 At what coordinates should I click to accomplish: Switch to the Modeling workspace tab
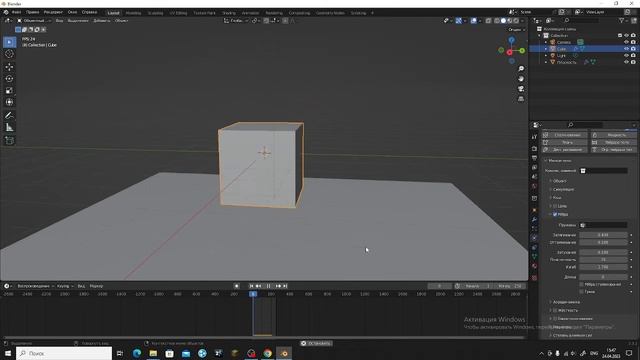coord(133,13)
